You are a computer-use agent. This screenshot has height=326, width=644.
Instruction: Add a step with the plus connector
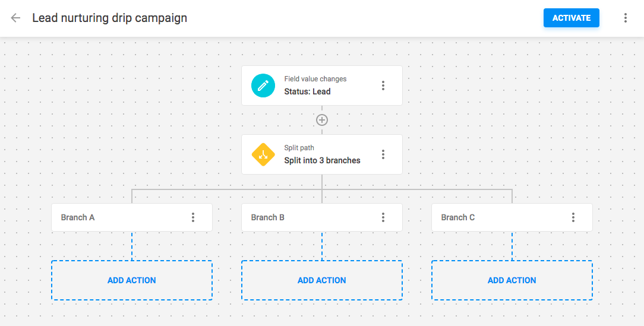coord(322,120)
